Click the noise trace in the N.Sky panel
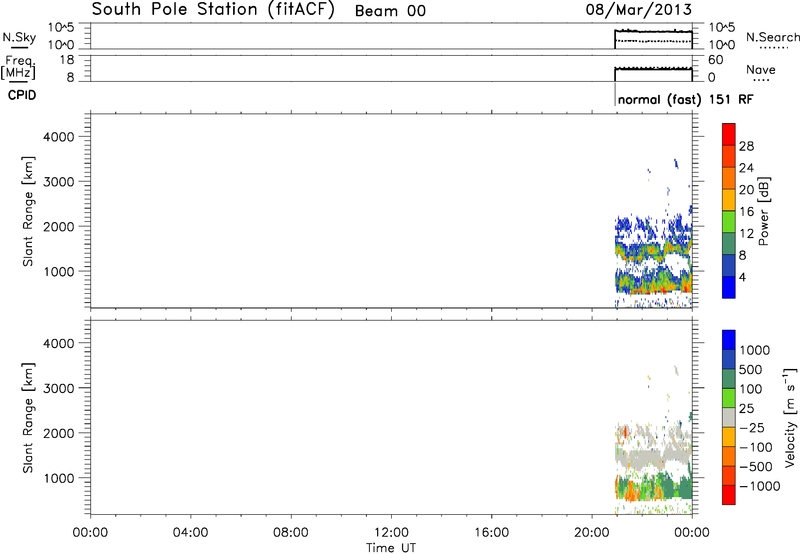800x554 pixels. (653, 32)
